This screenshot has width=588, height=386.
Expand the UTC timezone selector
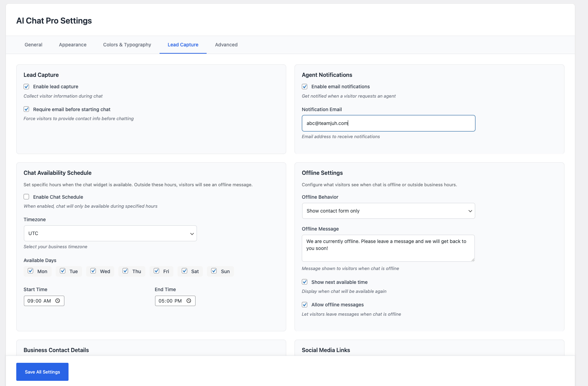coord(110,233)
